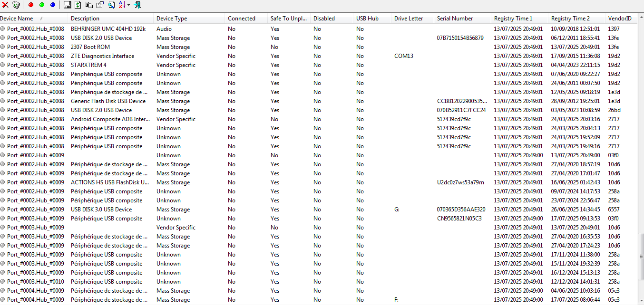This screenshot has width=644, height=305.
Task: Click the A-Z sort toolbar icon
Action: pyautogui.click(x=122, y=5)
